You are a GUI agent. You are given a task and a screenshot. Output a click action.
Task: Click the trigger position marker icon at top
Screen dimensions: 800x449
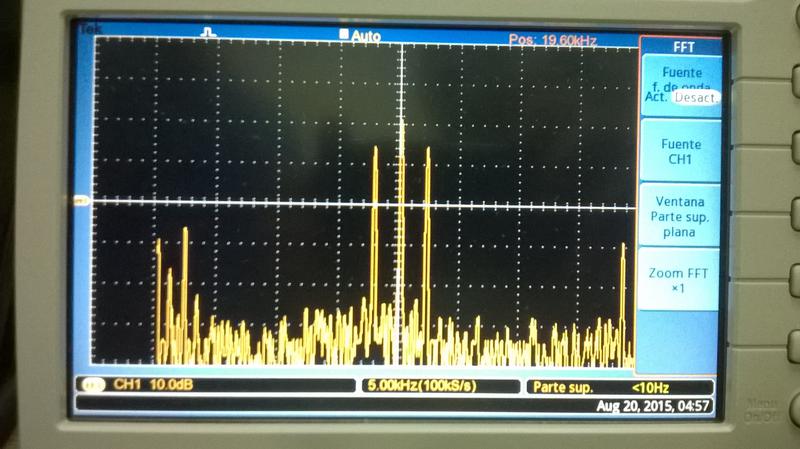tap(208, 34)
